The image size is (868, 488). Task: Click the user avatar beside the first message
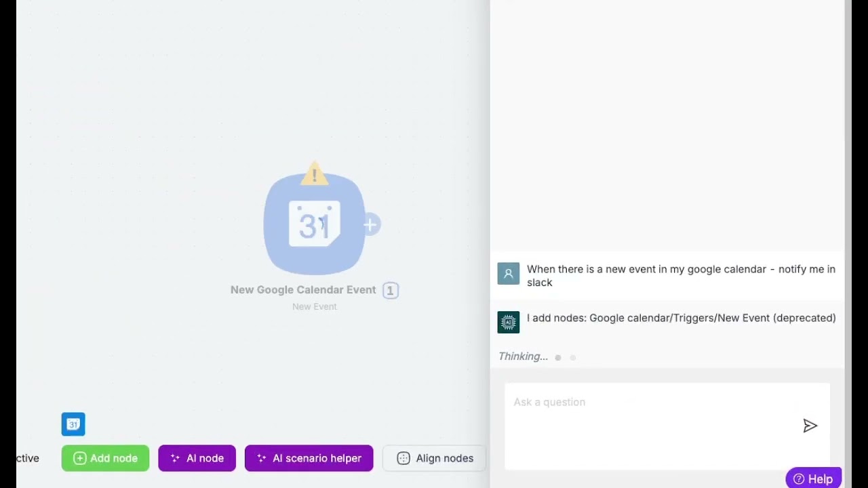tap(509, 274)
